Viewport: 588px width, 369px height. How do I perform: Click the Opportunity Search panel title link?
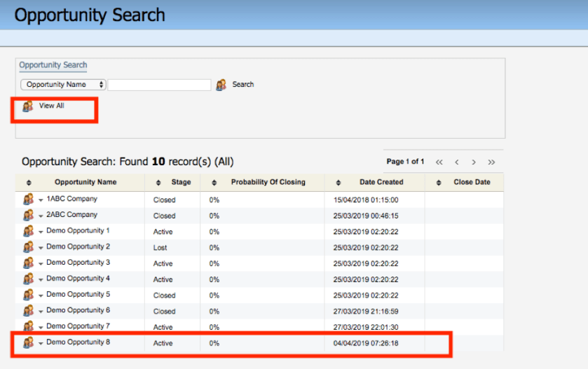click(53, 65)
